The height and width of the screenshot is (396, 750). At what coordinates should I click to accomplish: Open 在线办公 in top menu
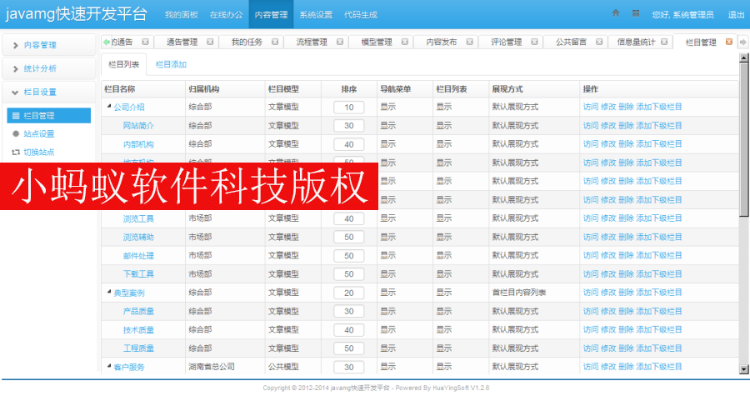tap(226, 15)
